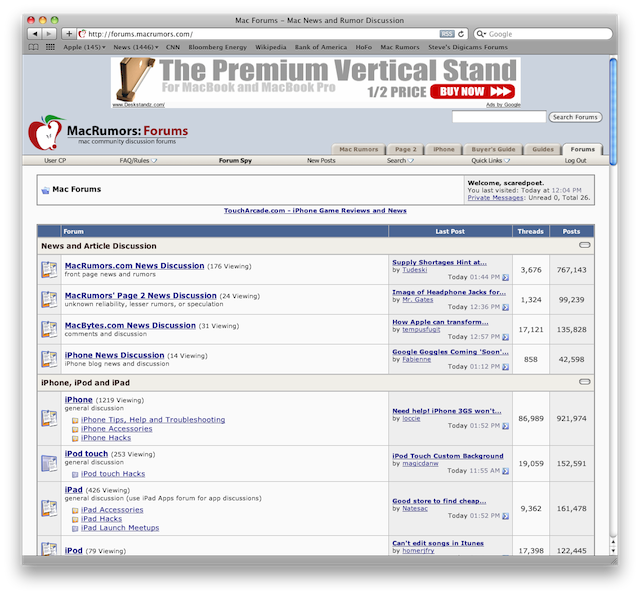This screenshot has height=591, width=640.
Task: Click the Search Forums button
Action: click(x=575, y=117)
